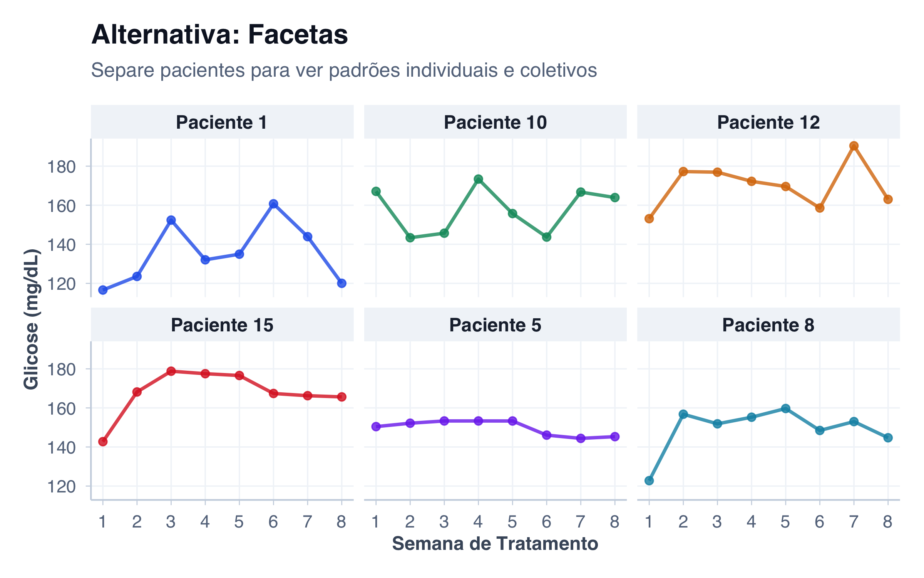Select the "Paciente 8" panel title
This screenshot has width=924, height=578.
(x=768, y=325)
